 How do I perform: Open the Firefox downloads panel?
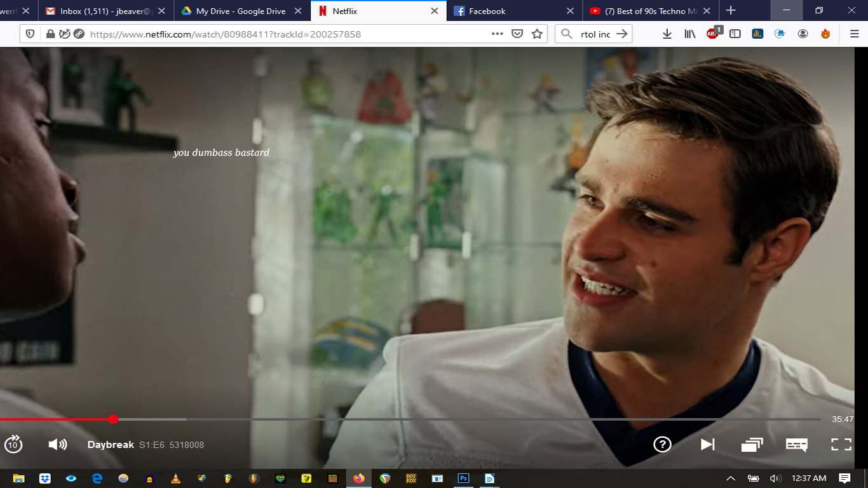click(x=667, y=34)
